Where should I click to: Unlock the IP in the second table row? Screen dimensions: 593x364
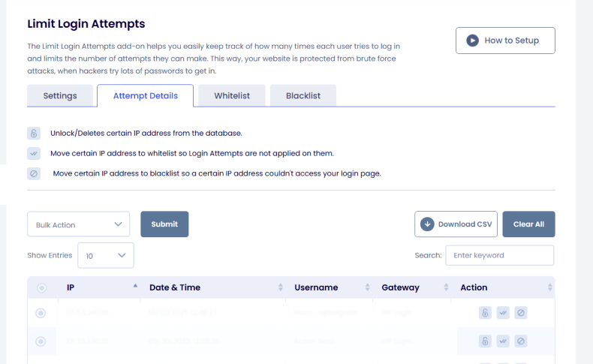pos(486,341)
